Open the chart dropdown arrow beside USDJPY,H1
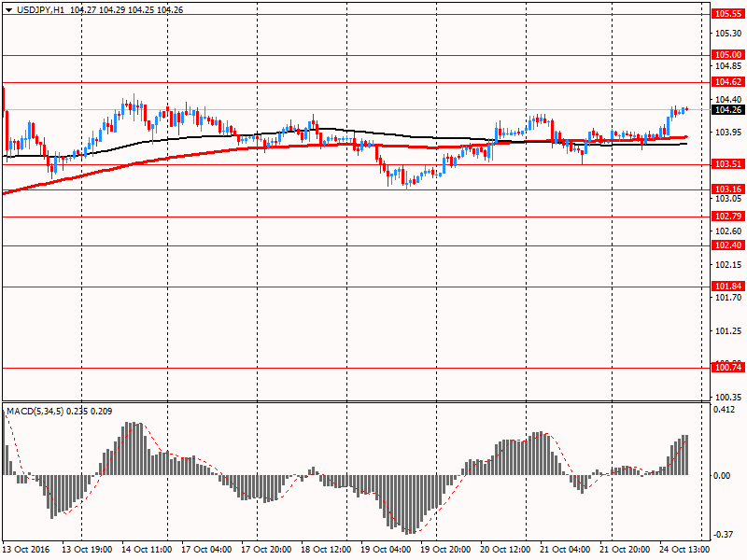The image size is (747, 560). [8, 8]
